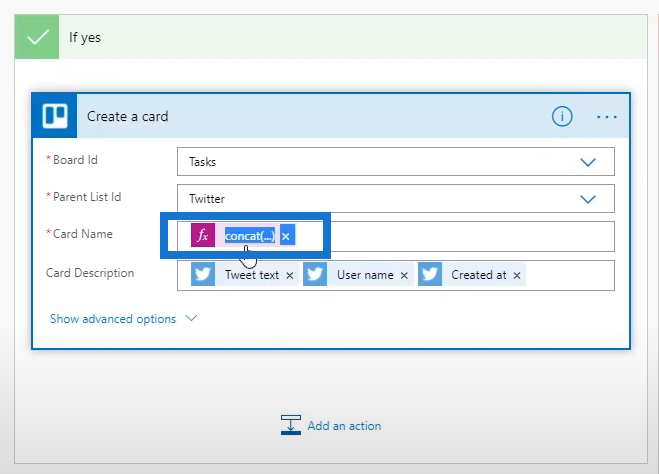The height and width of the screenshot is (474, 659).
Task: Click the fx expression icon in Card Name
Action: (x=203, y=235)
